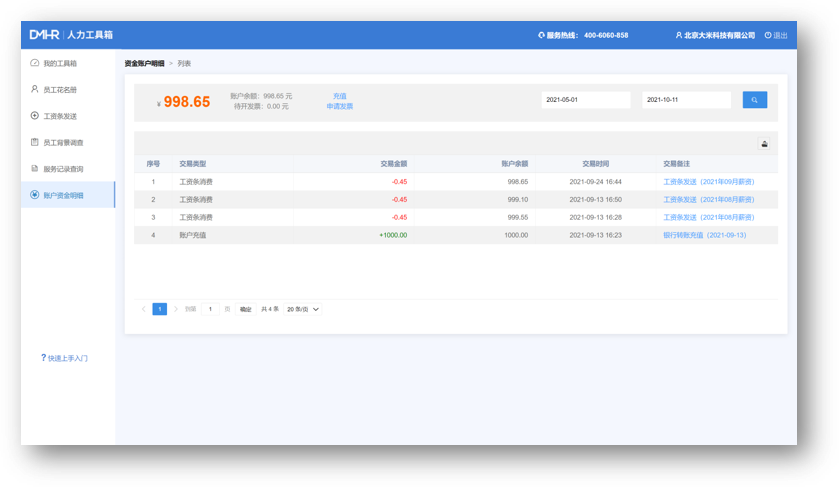Open the 20条/页 page size dropdown
Image resolution: width=839 pixels, height=487 pixels.
tap(303, 309)
